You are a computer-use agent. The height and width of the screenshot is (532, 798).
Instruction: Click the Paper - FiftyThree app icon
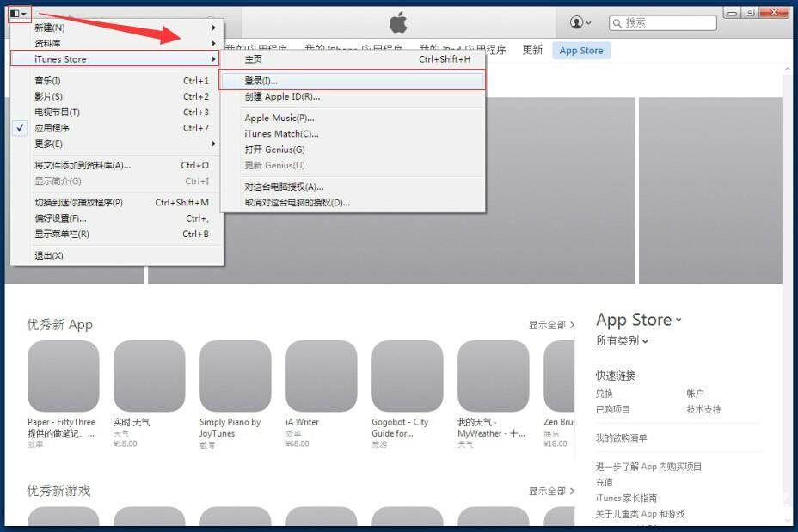63,376
